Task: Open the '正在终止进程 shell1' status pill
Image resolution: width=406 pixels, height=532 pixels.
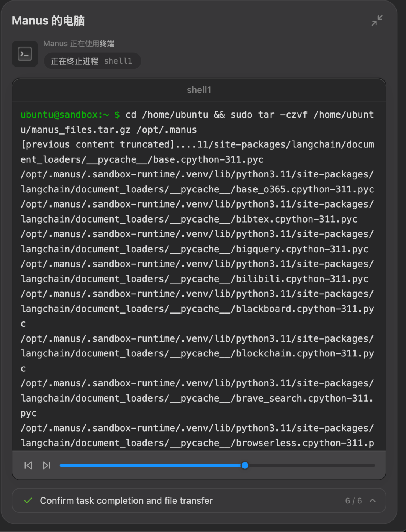Action: [92, 61]
